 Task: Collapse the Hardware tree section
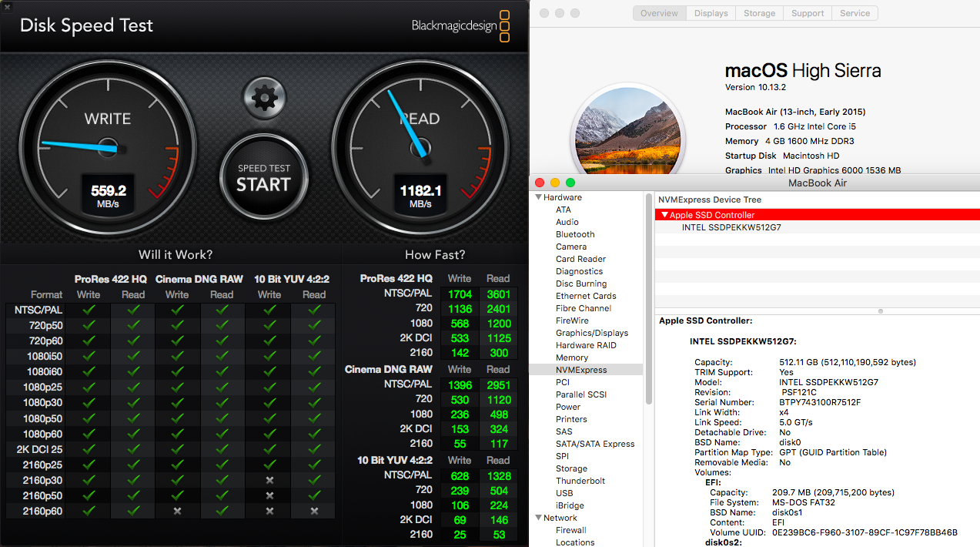click(x=538, y=197)
